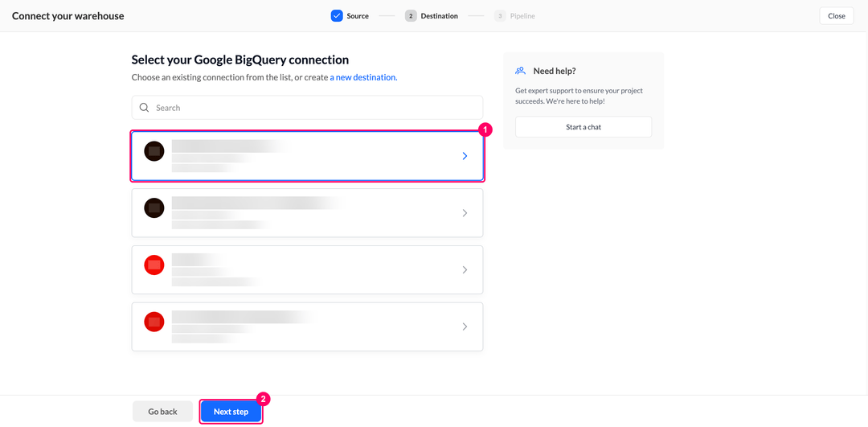Click the dark avatar of second connection
The image size is (868, 427).
(x=154, y=207)
